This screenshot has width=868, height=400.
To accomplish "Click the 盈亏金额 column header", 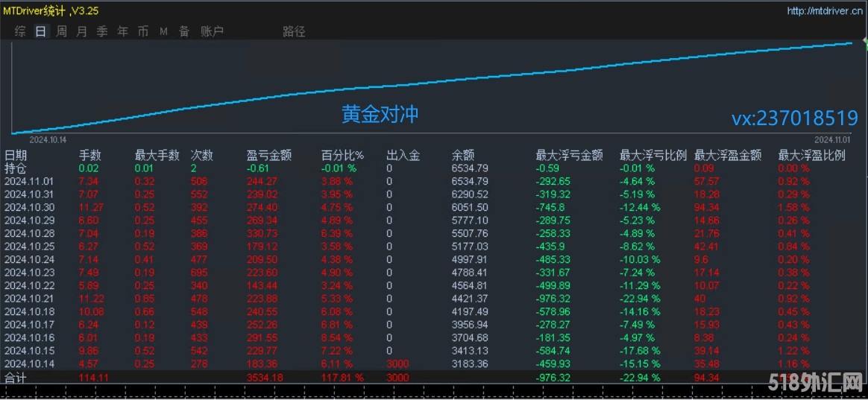I will [268, 155].
